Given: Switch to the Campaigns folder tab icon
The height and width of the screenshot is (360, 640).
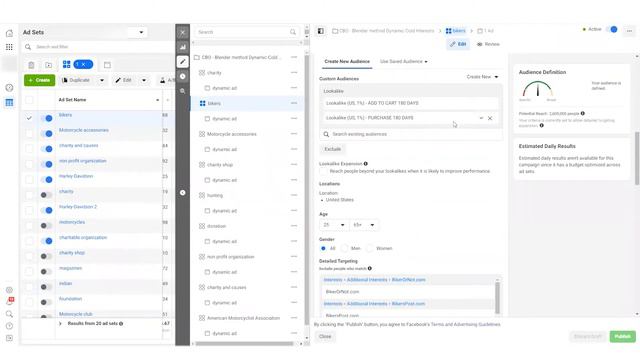Looking at the screenshot, I should [49, 65].
